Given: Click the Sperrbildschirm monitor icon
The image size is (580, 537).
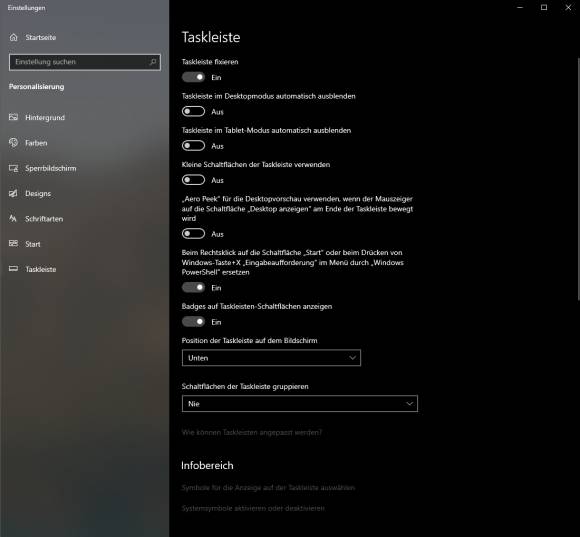Looking at the screenshot, I should [14, 168].
